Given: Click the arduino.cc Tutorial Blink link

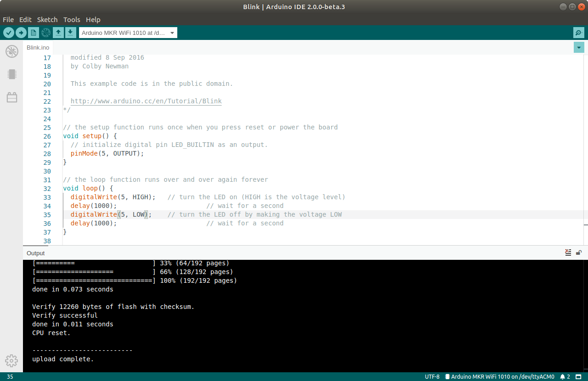Looking at the screenshot, I should click(x=146, y=101).
